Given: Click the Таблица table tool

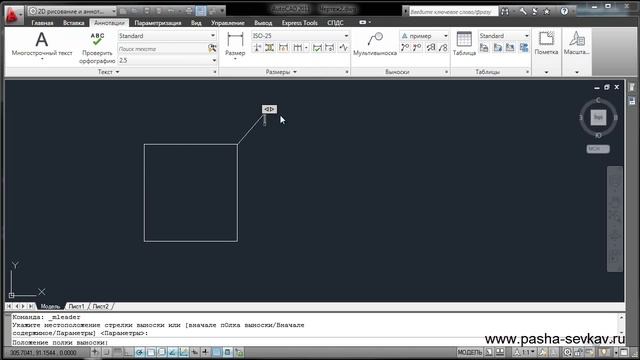Looking at the screenshot, I should [x=464, y=44].
